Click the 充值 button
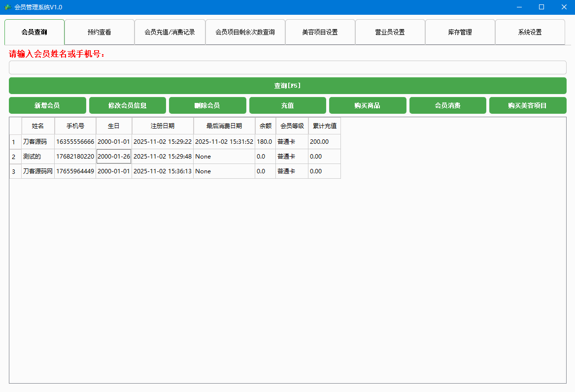This screenshot has width=575, height=392. point(287,105)
